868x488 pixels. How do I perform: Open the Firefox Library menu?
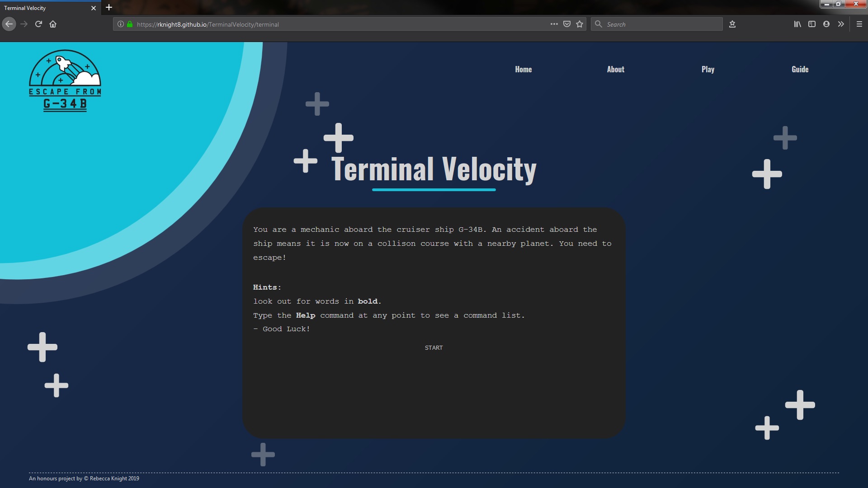point(797,24)
